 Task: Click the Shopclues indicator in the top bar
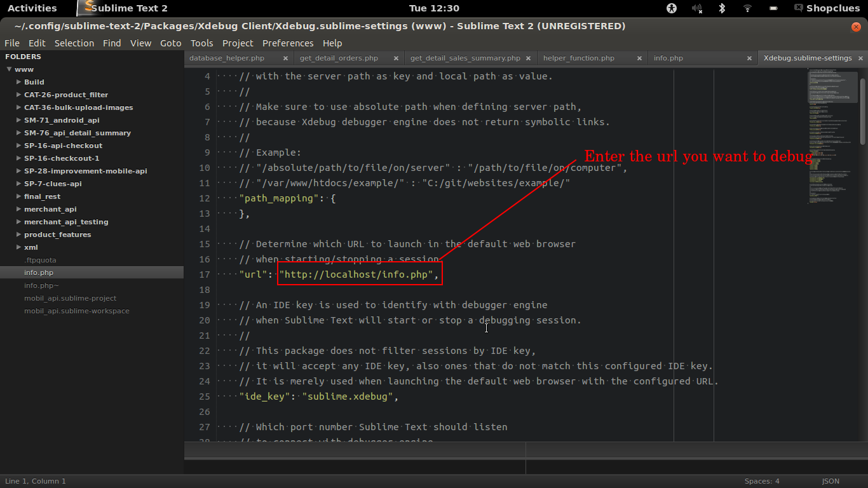pos(826,8)
